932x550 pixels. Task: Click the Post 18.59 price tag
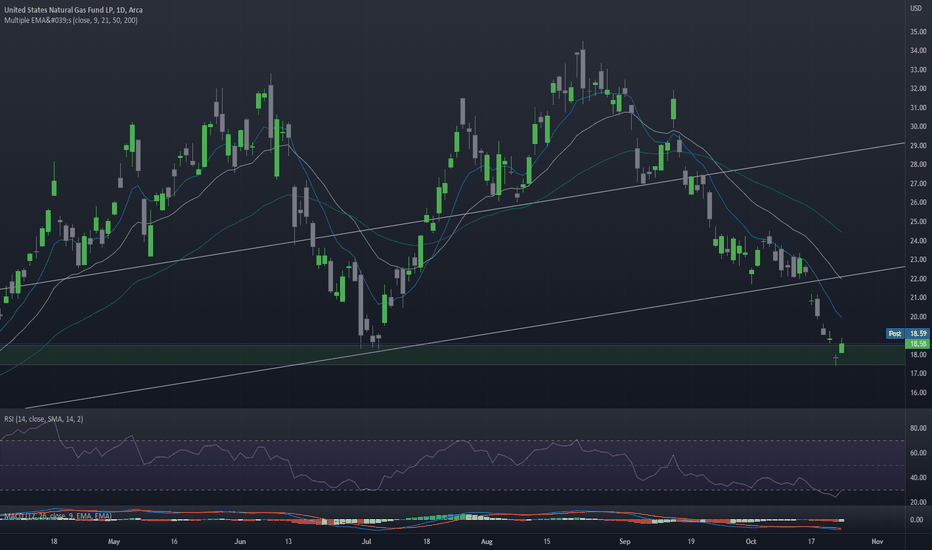click(x=907, y=334)
